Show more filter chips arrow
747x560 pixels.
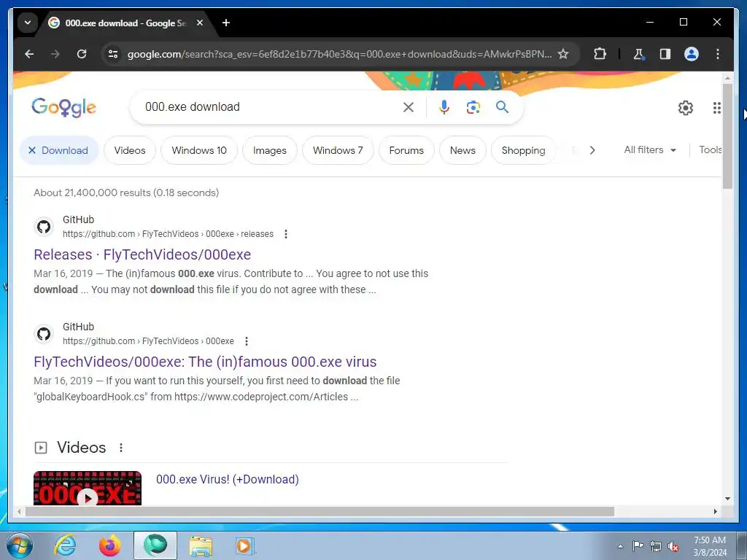(x=592, y=150)
